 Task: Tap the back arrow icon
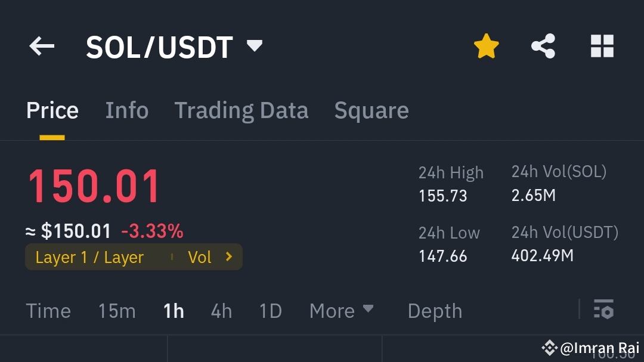click(41, 46)
